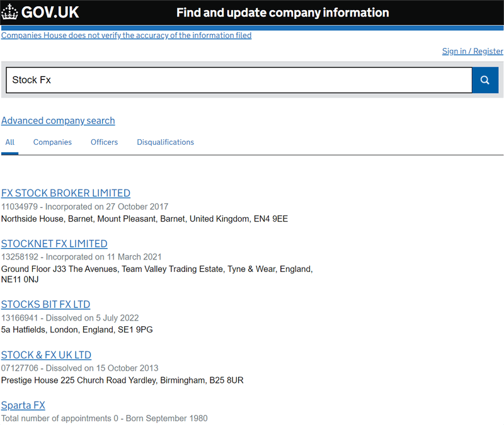This screenshot has width=504, height=425.
Task: Click 'Find and update company information' header title
Action: [282, 13]
